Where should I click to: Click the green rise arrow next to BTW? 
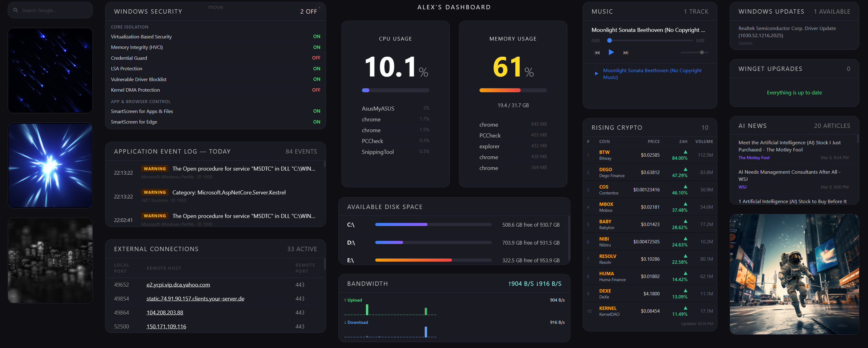(x=685, y=152)
